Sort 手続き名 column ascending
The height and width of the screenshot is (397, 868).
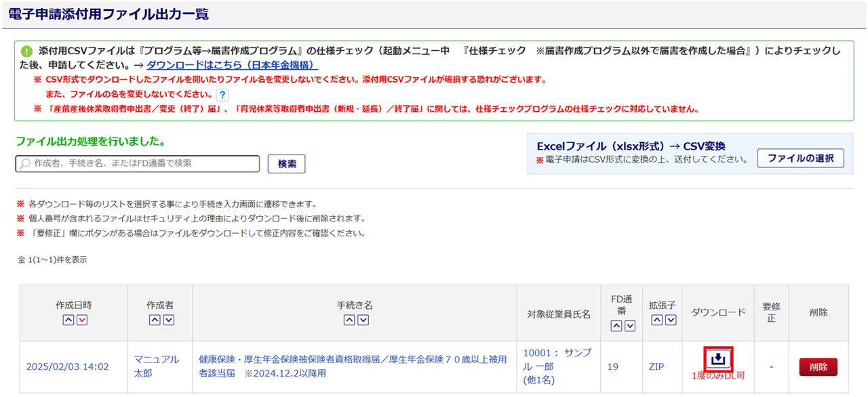pyautogui.click(x=349, y=320)
